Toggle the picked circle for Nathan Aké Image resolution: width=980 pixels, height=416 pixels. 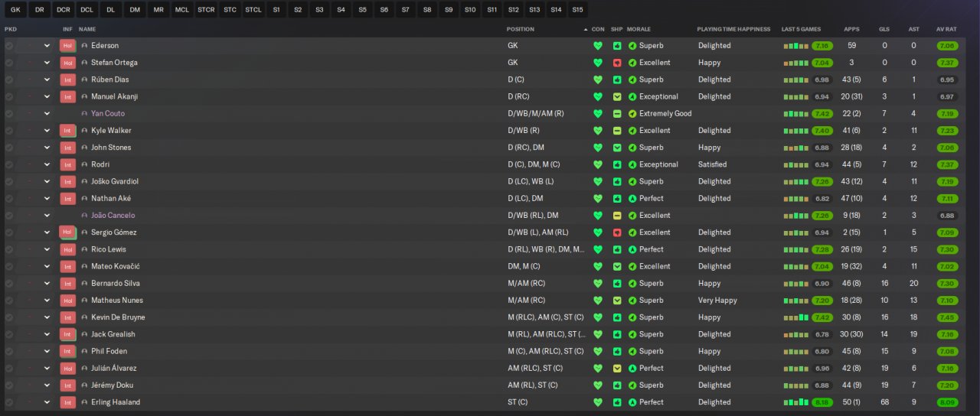[x=9, y=199]
